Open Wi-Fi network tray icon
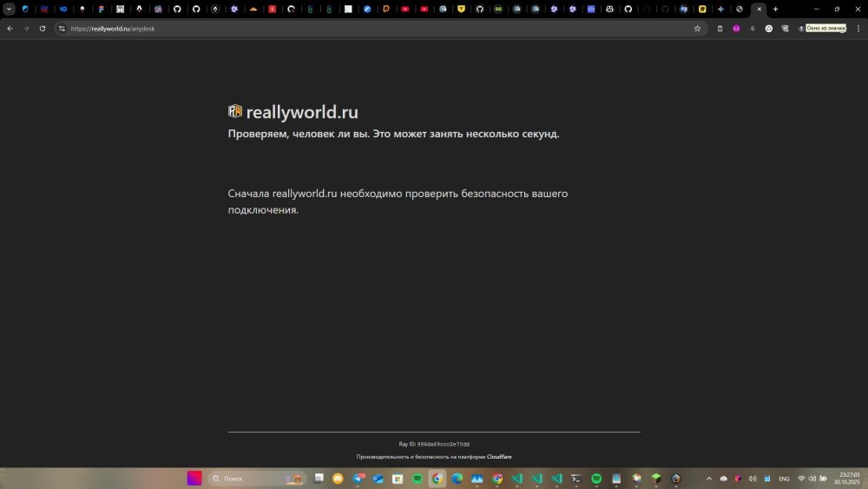Viewport: 868px width, 489px height. tap(801, 479)
